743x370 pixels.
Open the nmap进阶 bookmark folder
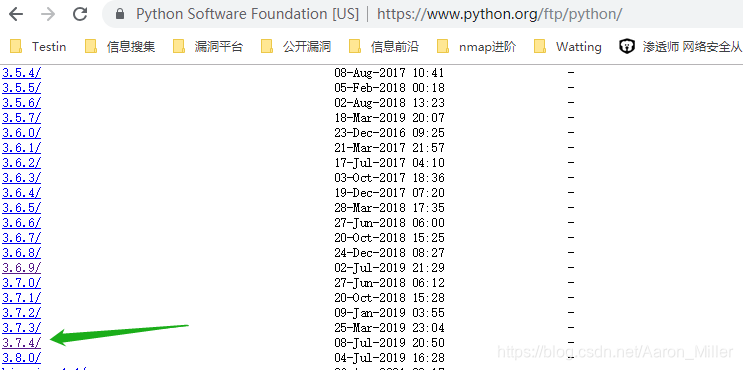(x=476, y=46)
